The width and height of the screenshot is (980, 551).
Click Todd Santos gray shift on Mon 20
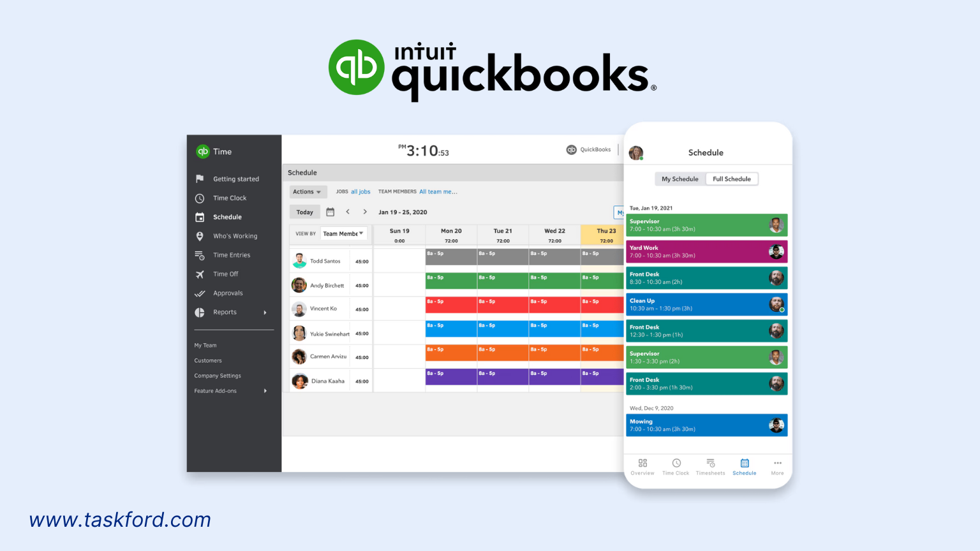point(451,257)
